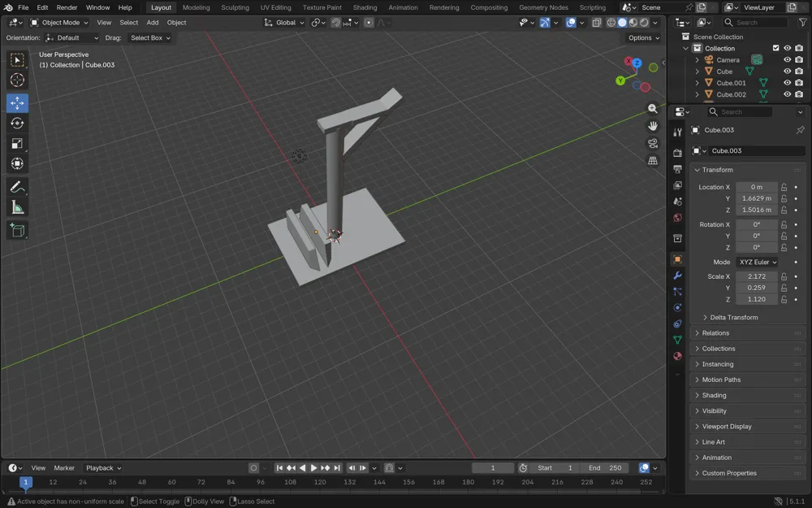Viewport: 812px width, 508px height.
Task: Open the File menu
Action: coord(23,7)
